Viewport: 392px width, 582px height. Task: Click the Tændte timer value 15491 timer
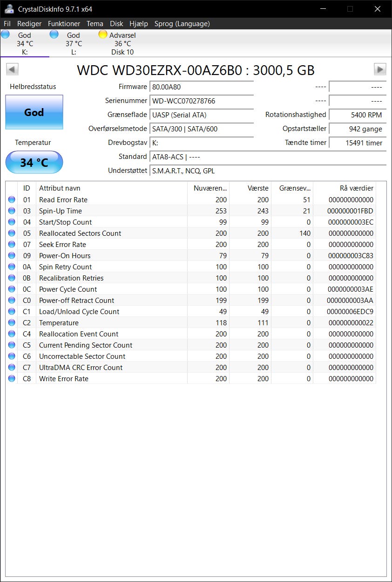(358, 143)
